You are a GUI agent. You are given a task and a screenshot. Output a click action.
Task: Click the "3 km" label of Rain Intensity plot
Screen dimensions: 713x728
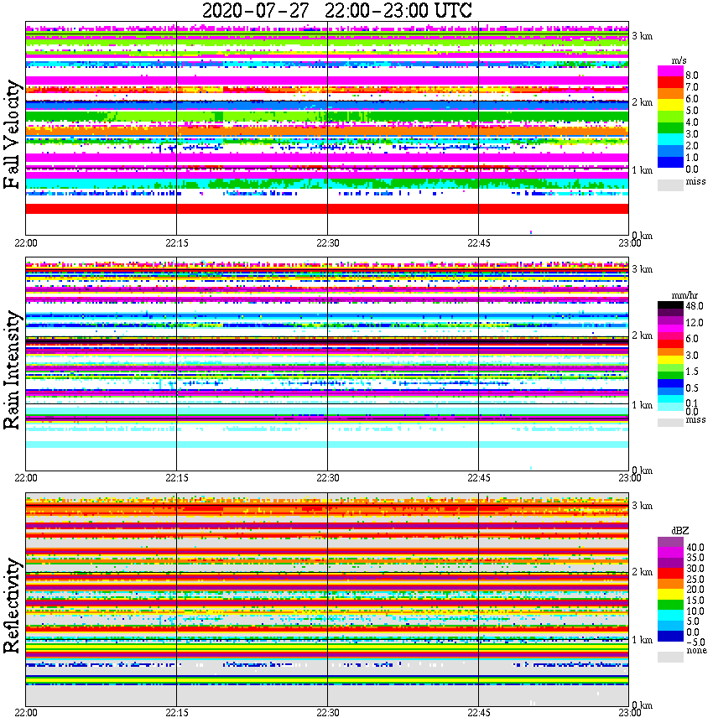[x=642, y=269]
